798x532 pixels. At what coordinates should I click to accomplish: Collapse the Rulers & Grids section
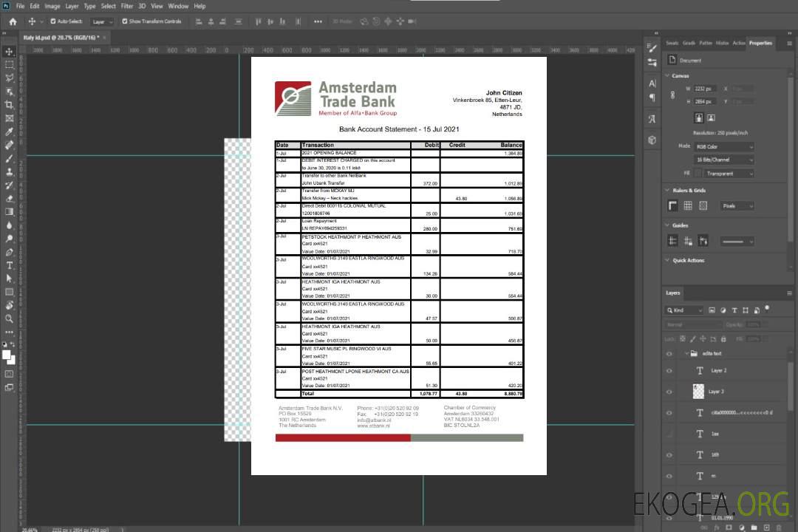667,190
